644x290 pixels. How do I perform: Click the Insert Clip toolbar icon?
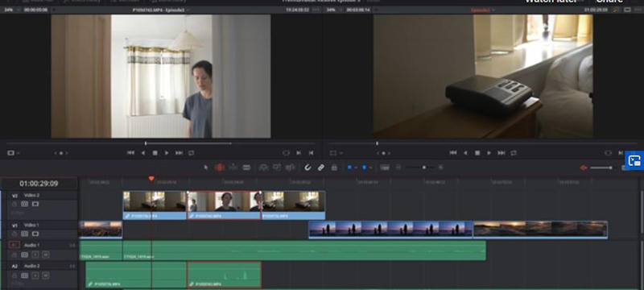point(263,168)
